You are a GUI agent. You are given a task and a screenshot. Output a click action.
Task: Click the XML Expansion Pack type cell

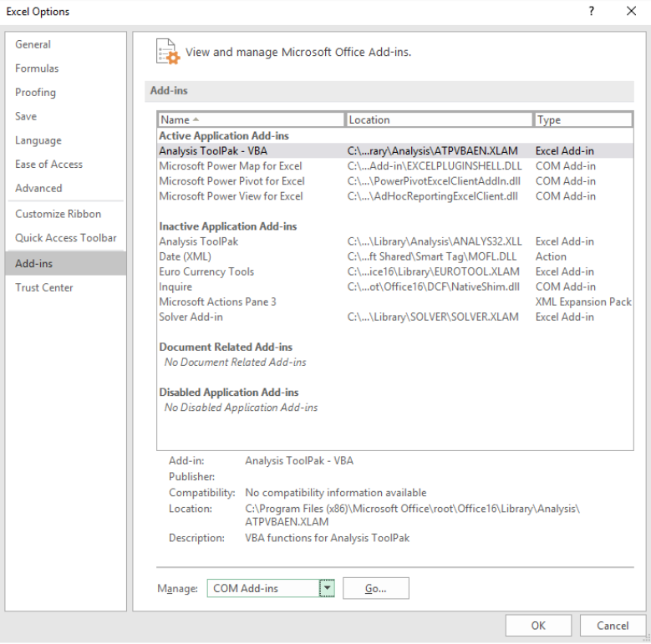click(x=583, y=302)
